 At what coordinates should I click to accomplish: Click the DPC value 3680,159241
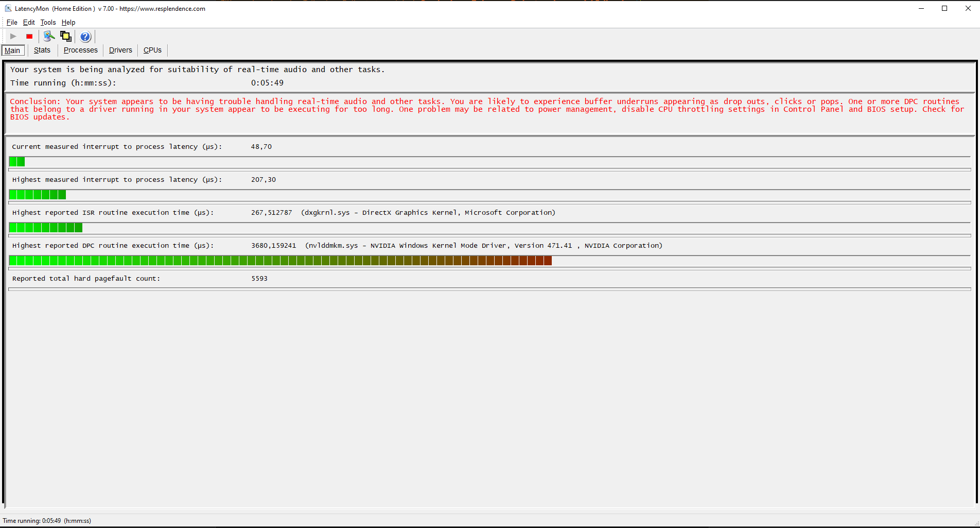click(x=273, y=246)
